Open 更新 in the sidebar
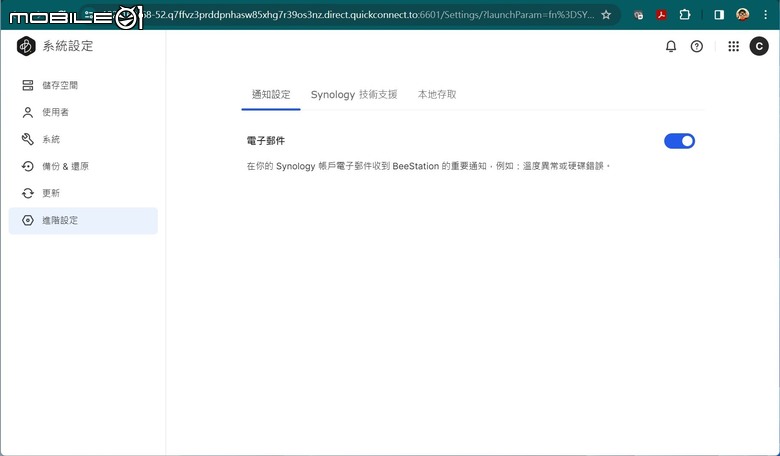The height and width of the screenshot is (456, 780). [x=83, y=193]
